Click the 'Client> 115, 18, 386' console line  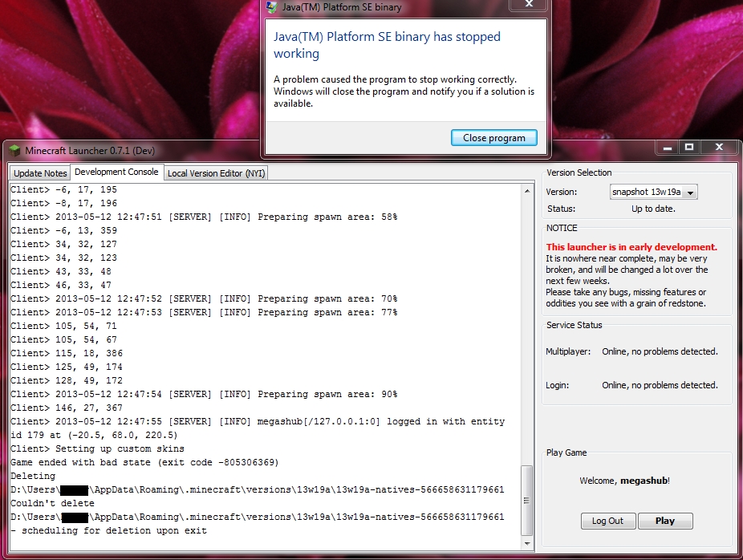pos(67,354)
